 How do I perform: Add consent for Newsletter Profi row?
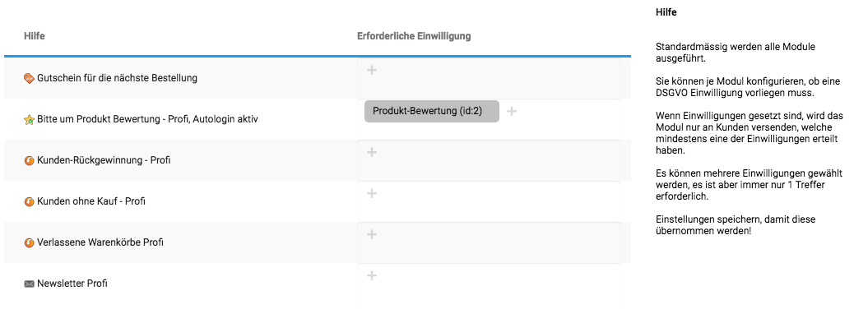[x=372, y=275]
